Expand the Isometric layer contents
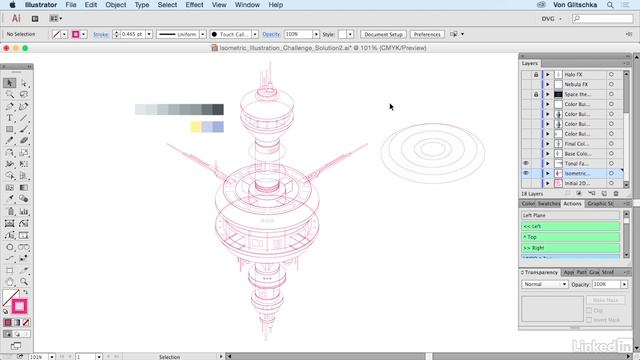The height and width of the screenshot is (360, 640). pyautogui.click(x=548, y=173)
